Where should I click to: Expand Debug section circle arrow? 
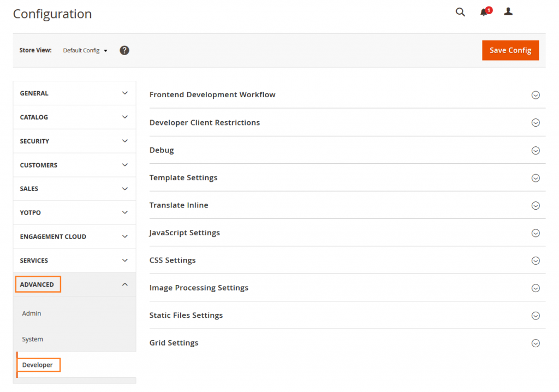click(536, 151)
